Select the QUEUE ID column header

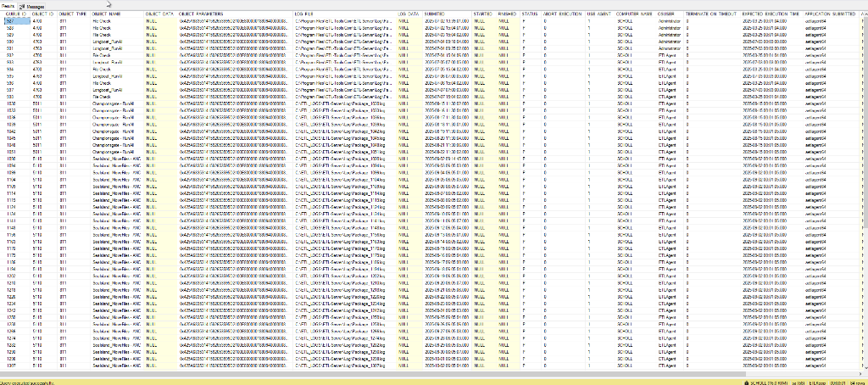tap(17, 14)
